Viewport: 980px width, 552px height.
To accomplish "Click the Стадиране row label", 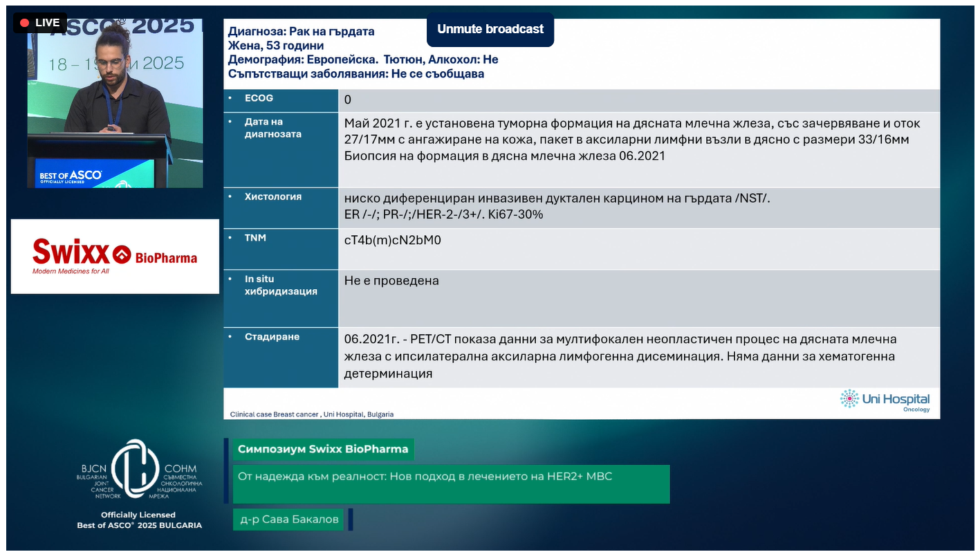I will point(272,338).
